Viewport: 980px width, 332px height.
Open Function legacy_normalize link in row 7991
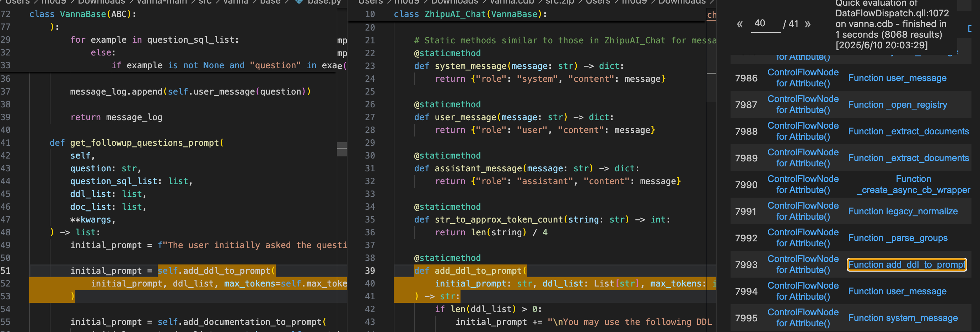(x=903, y=211)
